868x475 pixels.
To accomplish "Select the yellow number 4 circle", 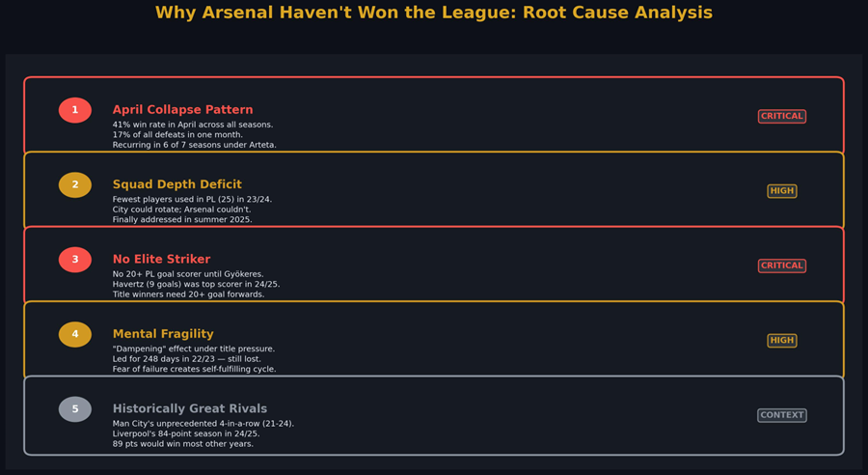I will click(75, 334).
